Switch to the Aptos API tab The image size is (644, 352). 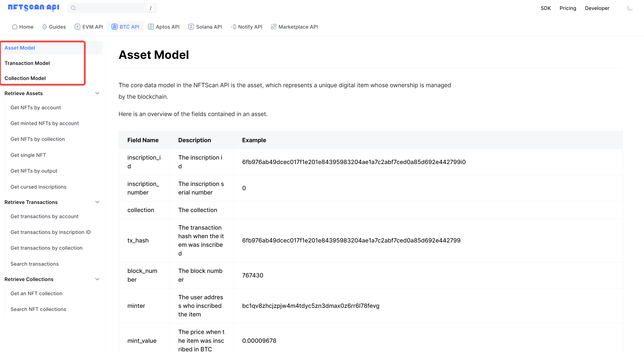tap(164, 27)
